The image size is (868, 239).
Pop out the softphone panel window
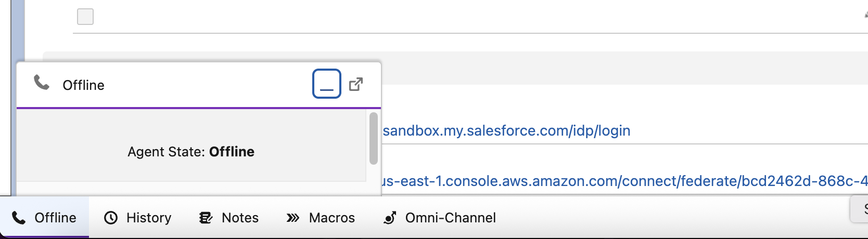click(356, 84)
